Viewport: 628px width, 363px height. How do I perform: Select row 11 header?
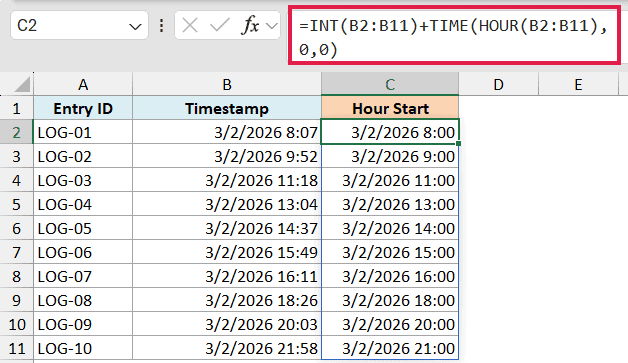(16, 349)
